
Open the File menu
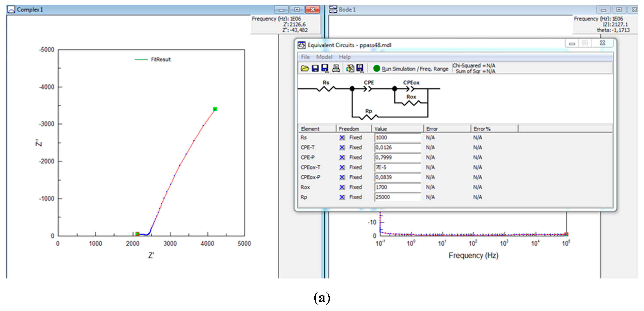305,57
